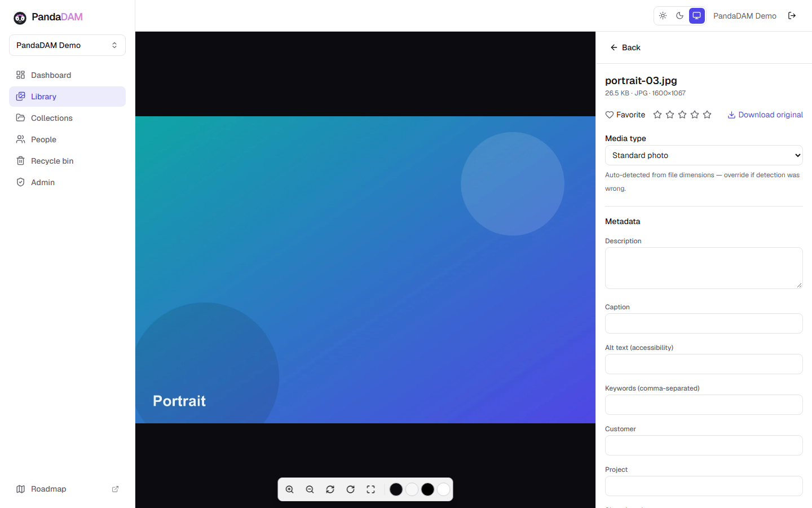This screenshot has width=812, height=508.
Task: Zoom out on the image preview
Action: [310, 489]
